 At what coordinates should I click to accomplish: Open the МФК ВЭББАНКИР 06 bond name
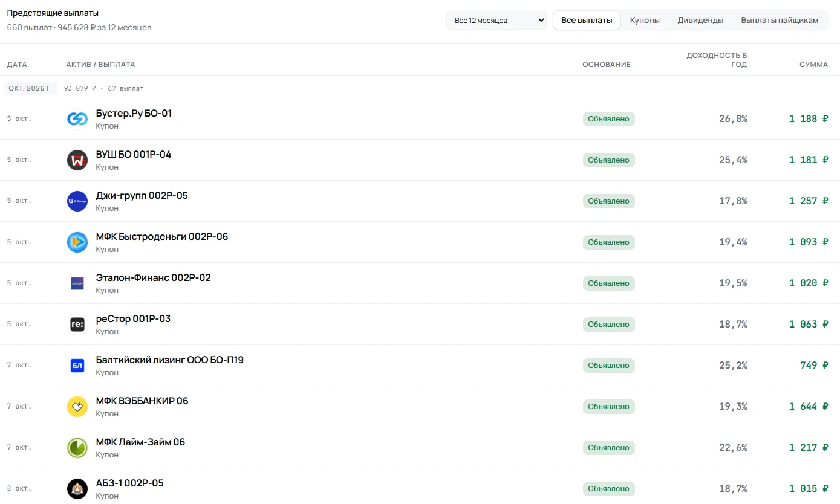(x=142, y=401)
